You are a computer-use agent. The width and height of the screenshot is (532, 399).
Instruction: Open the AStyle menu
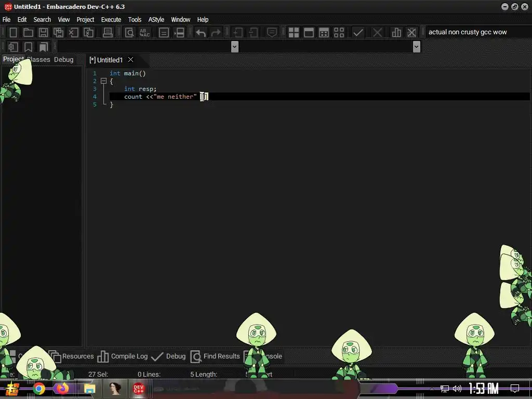coord(156,19)
